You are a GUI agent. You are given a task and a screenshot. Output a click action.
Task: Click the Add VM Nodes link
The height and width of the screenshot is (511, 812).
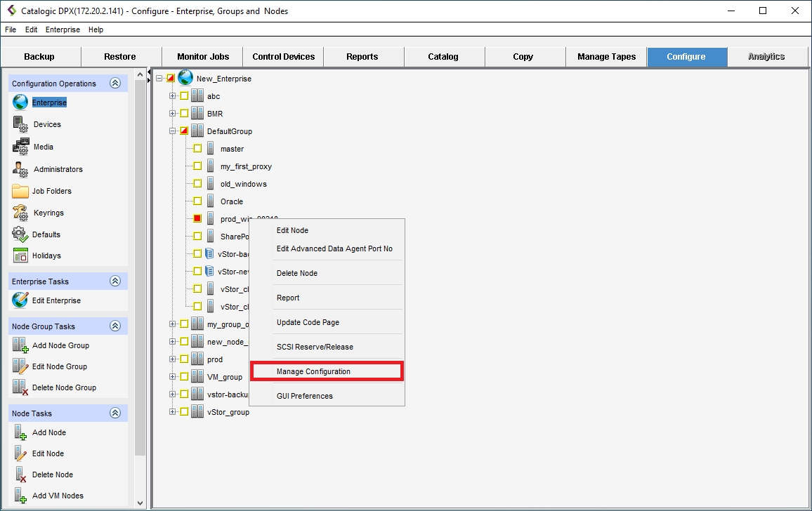[58, 496]
